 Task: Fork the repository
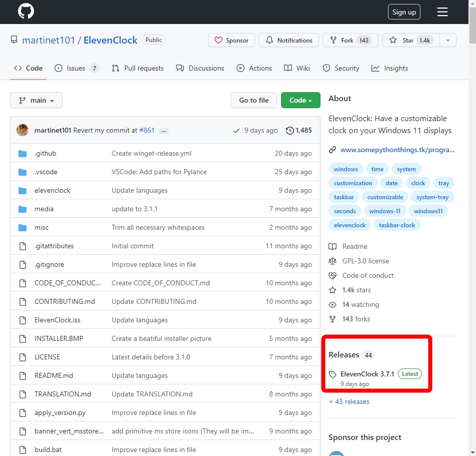(x=350, y=40)
